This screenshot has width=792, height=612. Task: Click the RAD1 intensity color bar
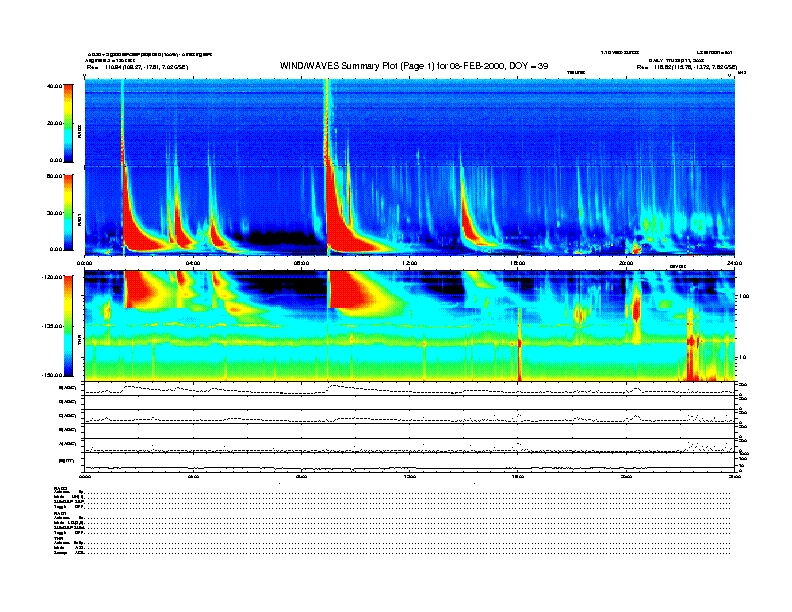point(68,212)
